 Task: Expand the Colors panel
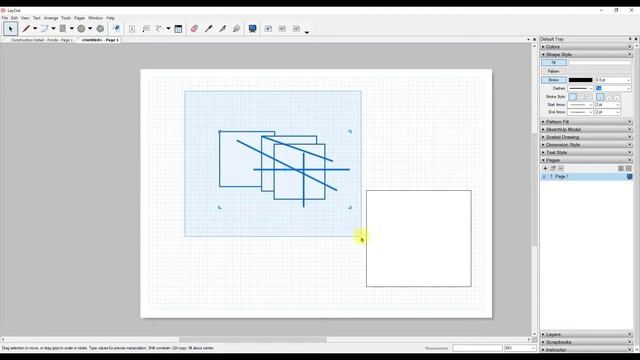pyautogui.click(x=586, y=47)
